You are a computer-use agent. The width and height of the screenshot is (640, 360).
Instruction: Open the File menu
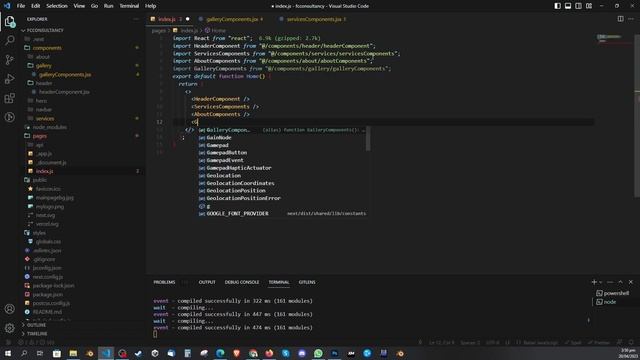pyautogui.click(x=21, y=6)
